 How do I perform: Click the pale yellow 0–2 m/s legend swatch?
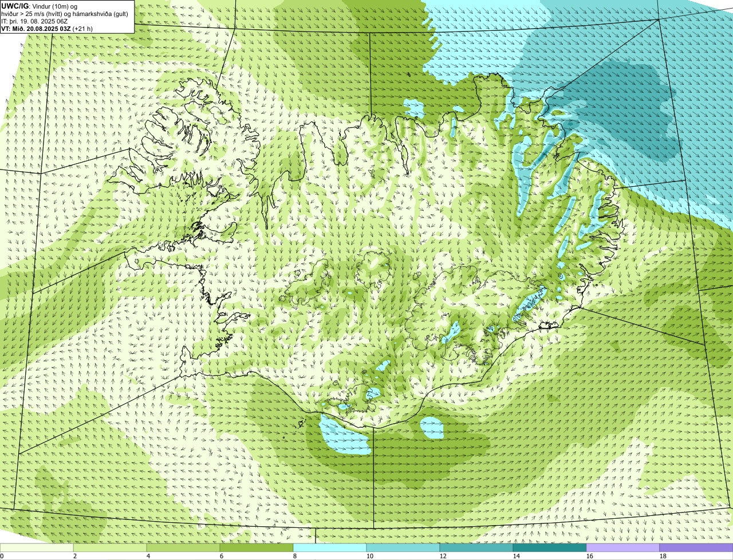point(37,547)
